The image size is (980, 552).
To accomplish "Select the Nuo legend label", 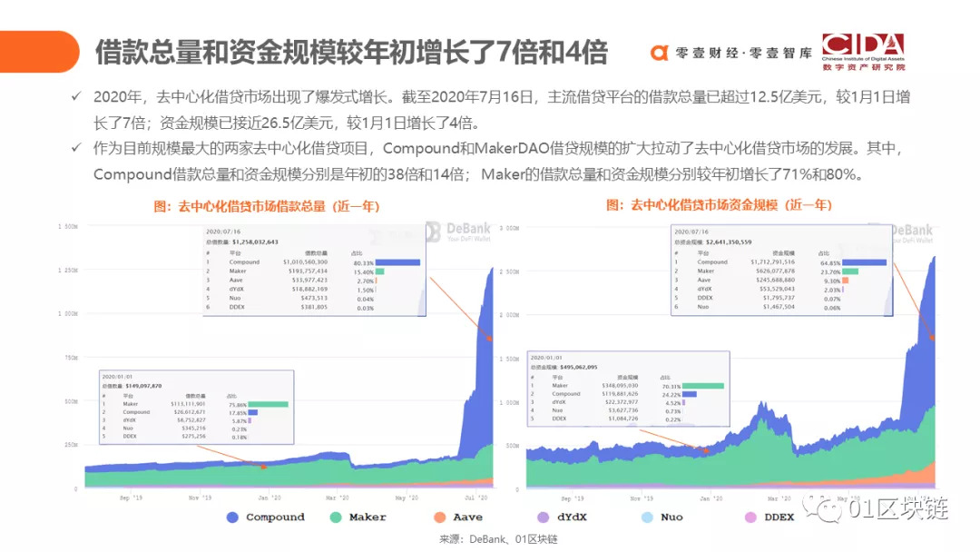I will [671, 517].
